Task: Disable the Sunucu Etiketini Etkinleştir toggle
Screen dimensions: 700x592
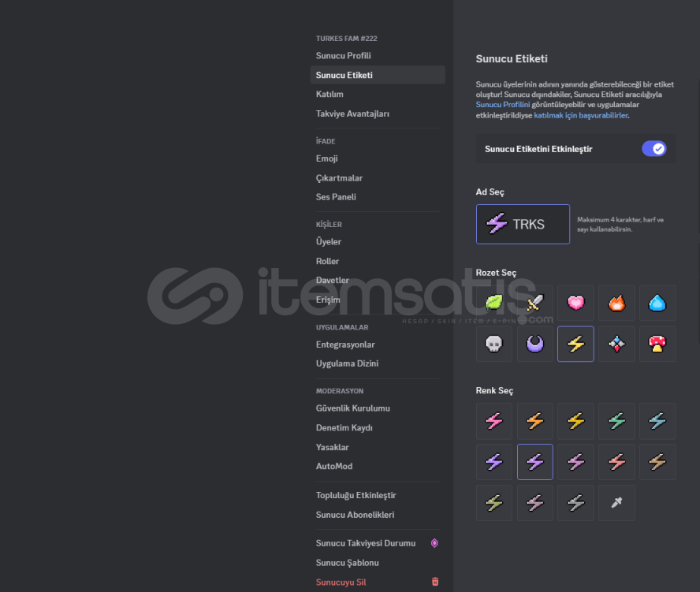Action: 654,149
